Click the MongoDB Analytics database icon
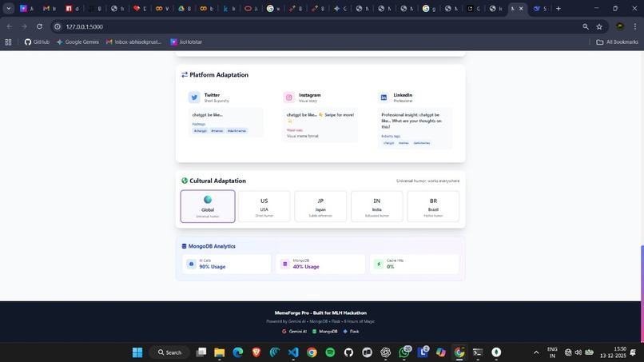The width and height of the screenshot is (644, 362). 184,246
